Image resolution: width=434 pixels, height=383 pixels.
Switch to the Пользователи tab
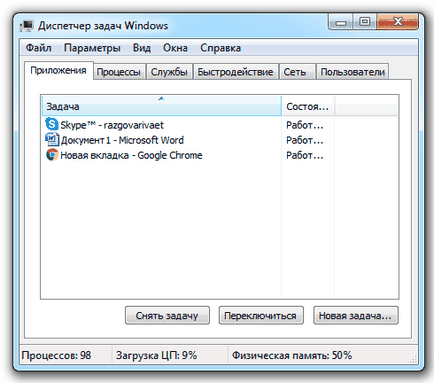tap(353, 72)
